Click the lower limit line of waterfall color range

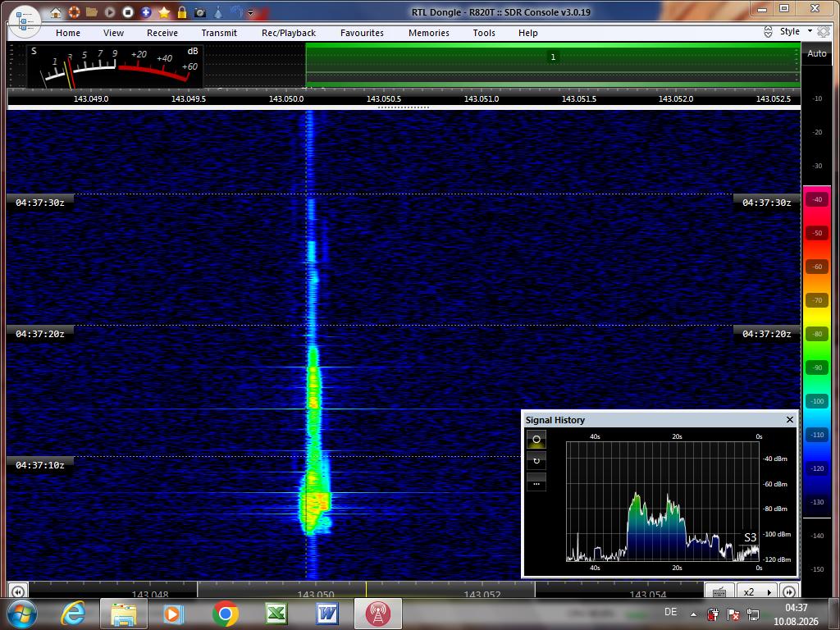[816, 518]
